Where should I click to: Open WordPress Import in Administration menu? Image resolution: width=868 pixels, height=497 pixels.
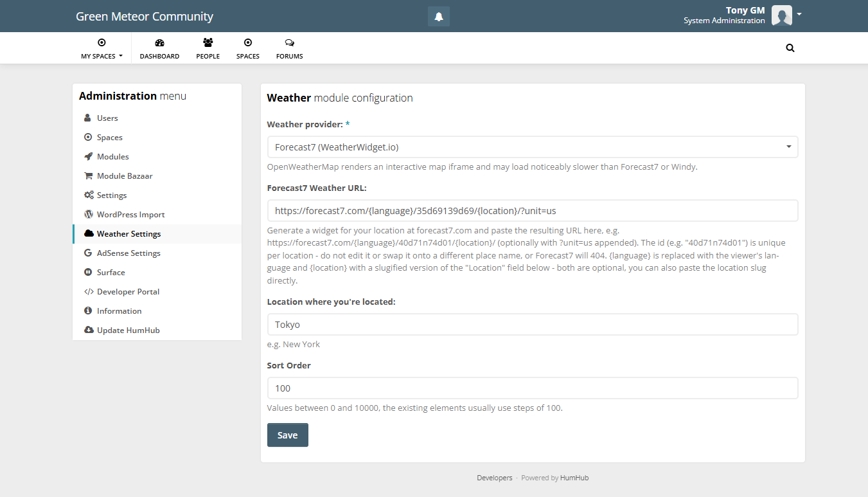coord(157,214)
